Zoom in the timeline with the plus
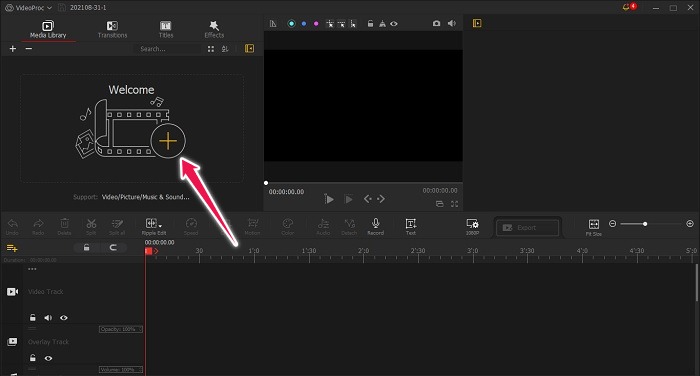 point(690,224)
